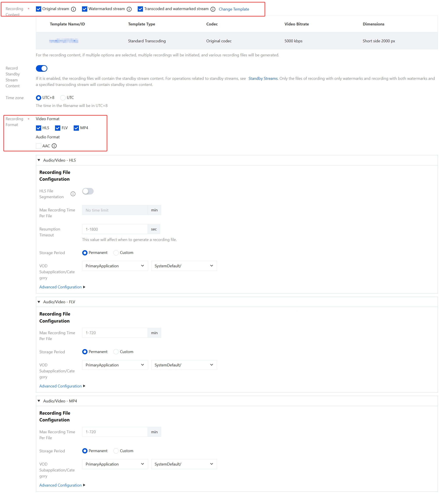Image resolution: width=448 pixels, height=496 pixels.
Task: Uncheck the Original stream checkbox
Action: 39,9
